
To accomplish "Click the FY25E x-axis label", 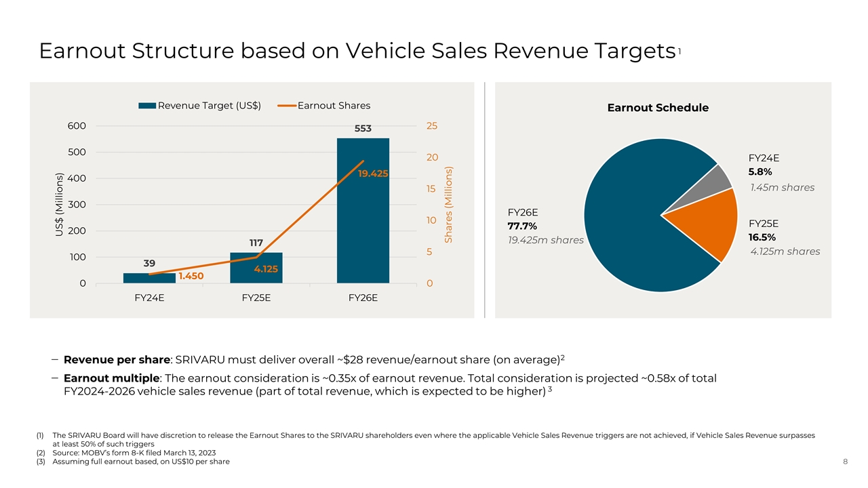I will (x=256, y=298).
